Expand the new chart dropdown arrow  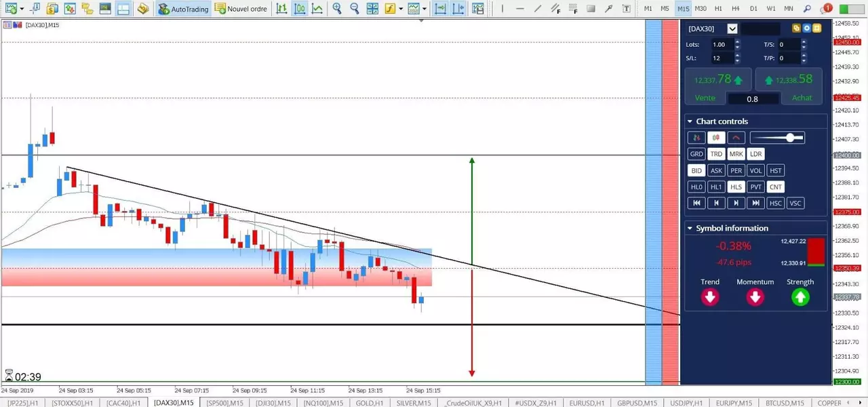(x=22, y=9)
